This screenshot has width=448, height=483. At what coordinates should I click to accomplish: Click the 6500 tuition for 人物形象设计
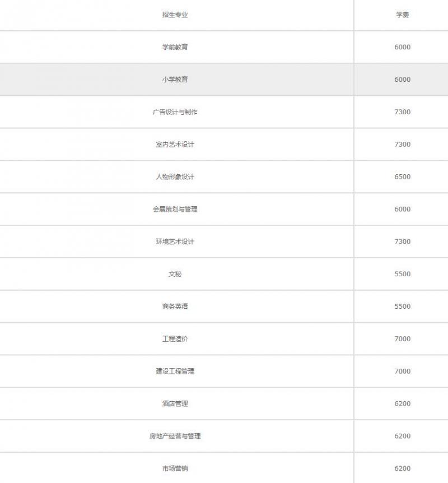402,177
